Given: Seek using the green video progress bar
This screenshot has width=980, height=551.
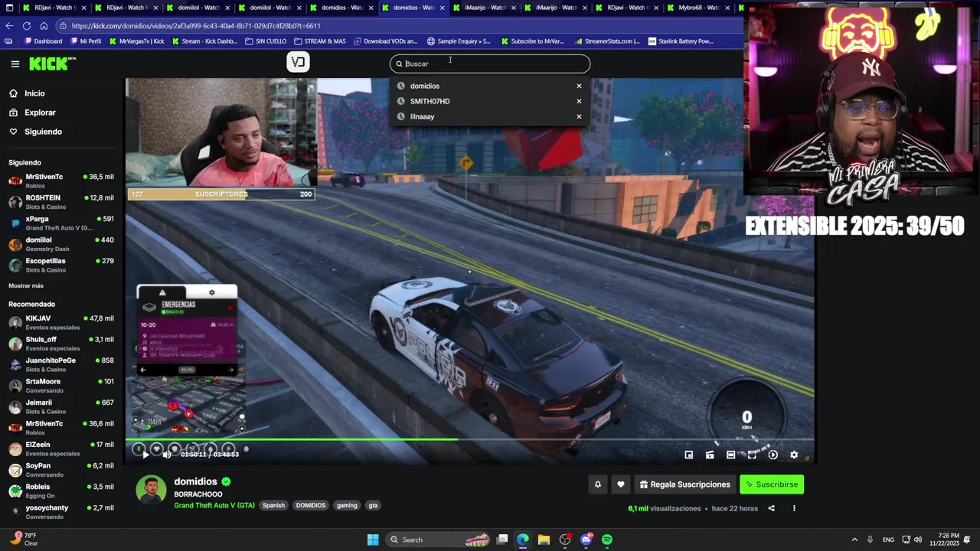Looking at the screenshot, I should [469, 439].
